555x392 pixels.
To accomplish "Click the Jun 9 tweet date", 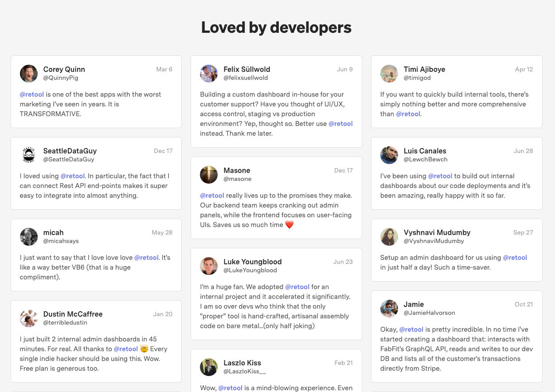I will [345, 70].
